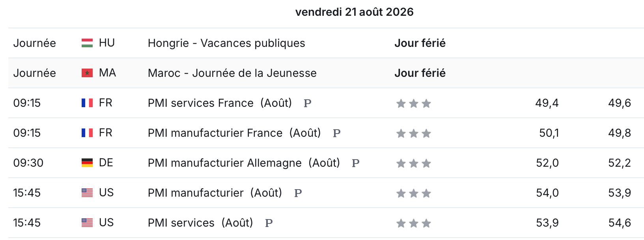Viewport: 644px width, 240px height.
Task: Click the 49,4 forecast value for France
Action: click(x=547, y=103)
